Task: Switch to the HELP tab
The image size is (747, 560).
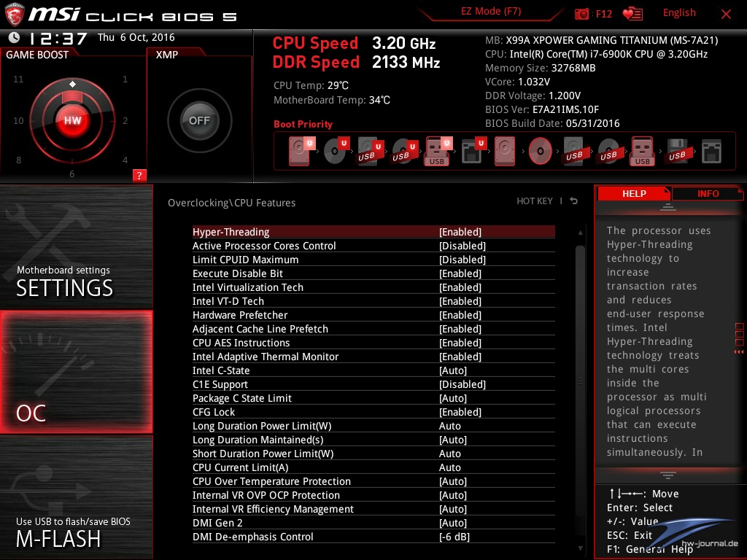Action: (634, 193)
